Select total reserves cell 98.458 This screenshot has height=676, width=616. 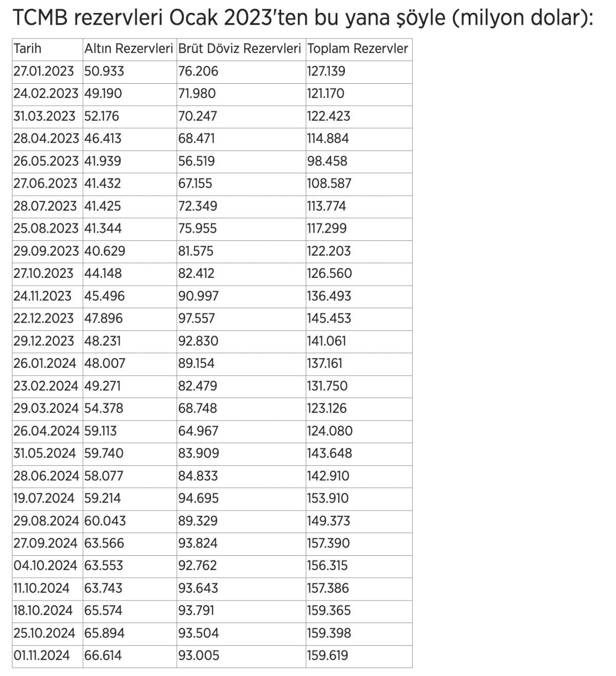pos(327,161)
